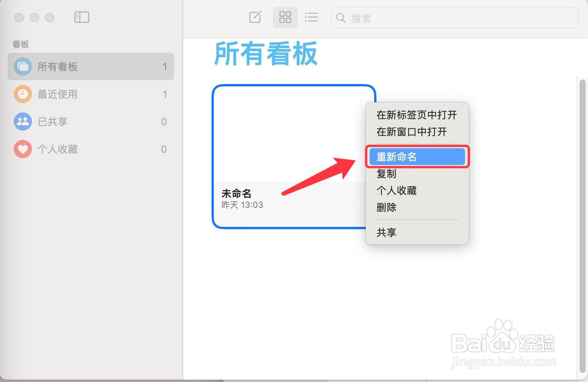Choose 个人收藏 in the context menu

tap(417, 190)
